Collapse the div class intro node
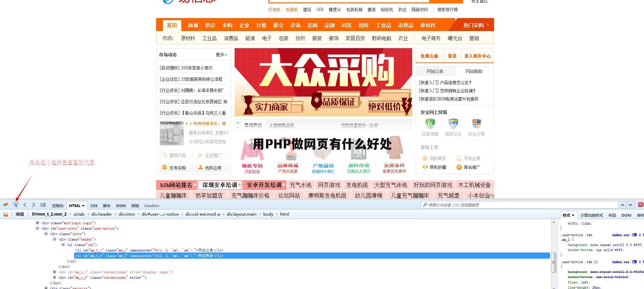The height and width of the screenshot is (289, 644). (x=46, y=234)
